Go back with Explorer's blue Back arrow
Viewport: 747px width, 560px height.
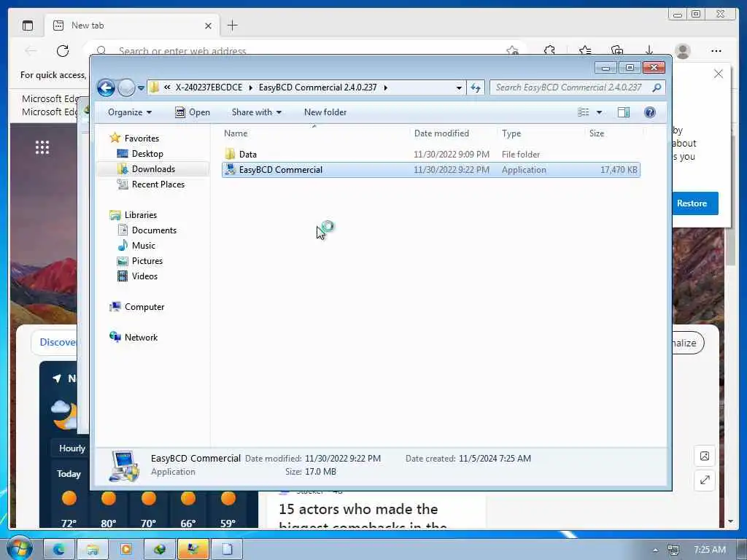[106, 87]
